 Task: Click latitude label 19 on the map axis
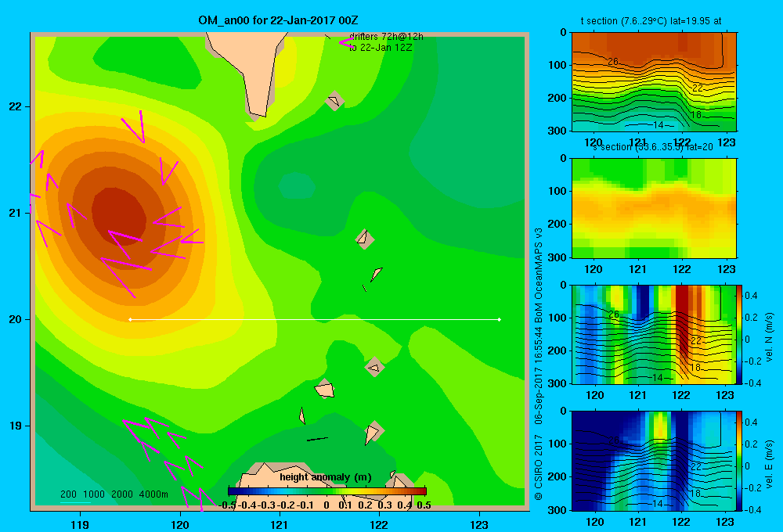pyautogui.click(x=15, y=426)
